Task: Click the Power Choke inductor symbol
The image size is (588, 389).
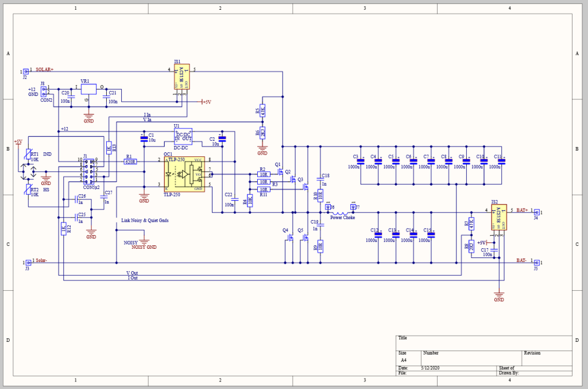Action: point(342,213)
